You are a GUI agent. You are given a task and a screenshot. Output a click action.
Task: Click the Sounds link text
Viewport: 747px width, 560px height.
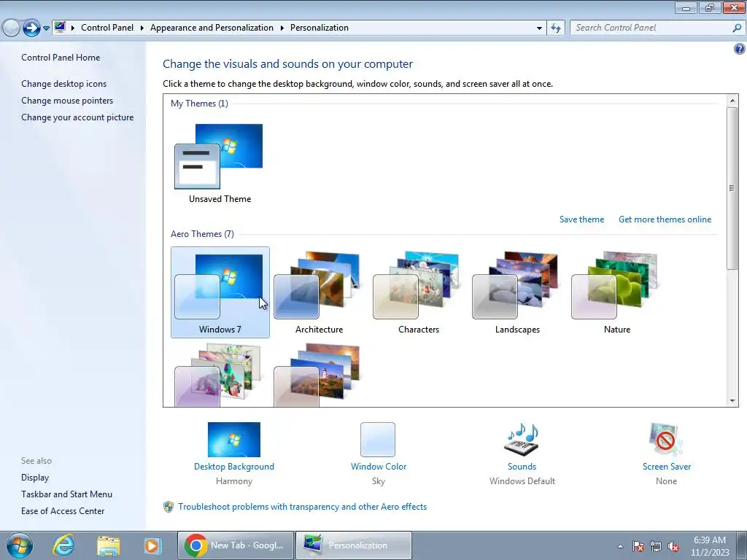coord(522,467)
